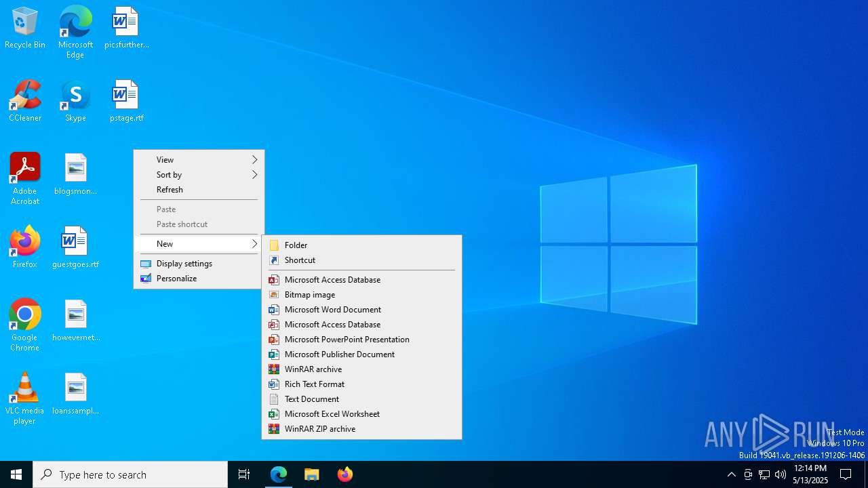868x488 pixels.
Task: Create a new Microsoft Word Document
Action: tap(361, 310)
